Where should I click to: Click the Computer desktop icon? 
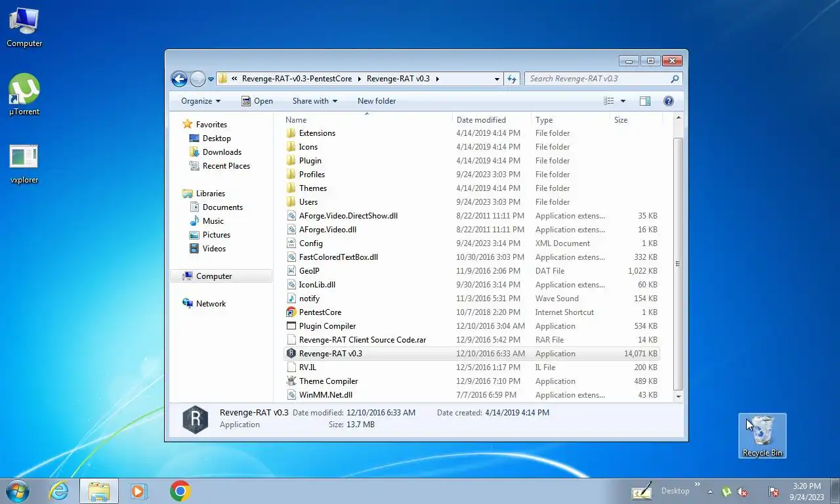[x=24, y=28]
